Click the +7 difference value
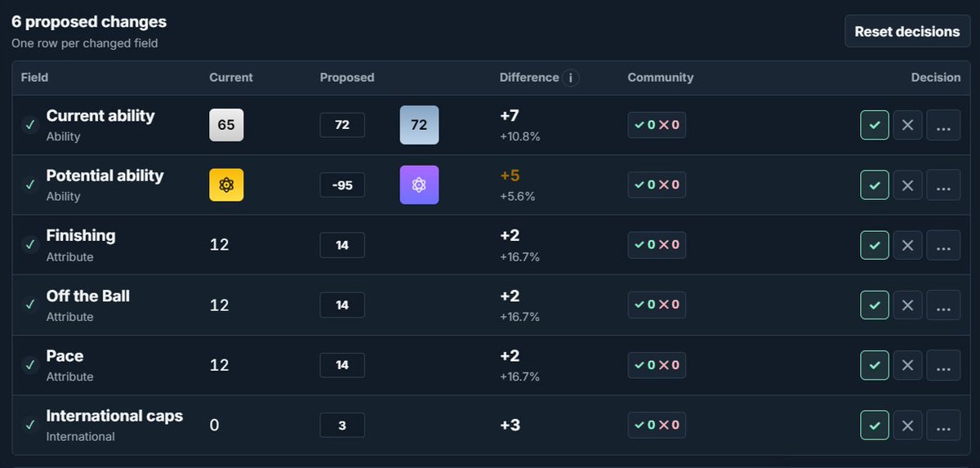 click(x=510, y=116)
